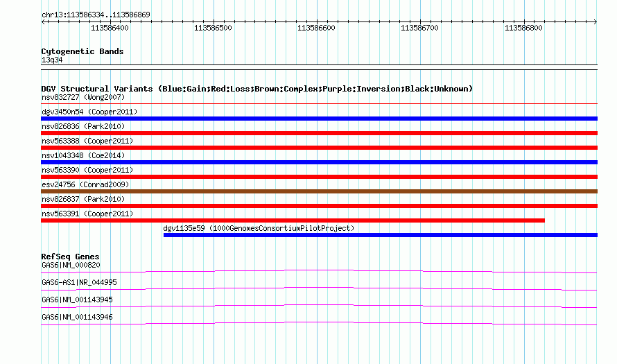Click the esv24756 (Conrad2009) label
617x364 pixels.
click(x=85, y=184)
